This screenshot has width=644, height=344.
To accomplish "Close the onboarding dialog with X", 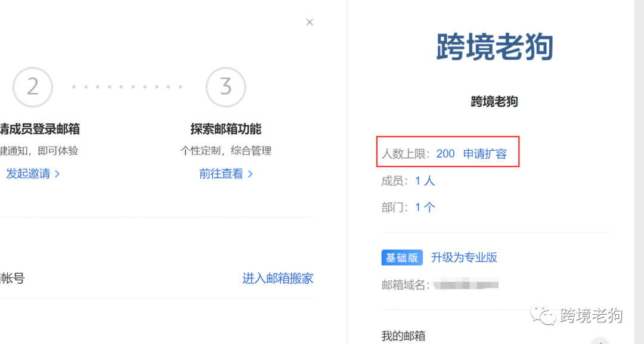I will (309, 22).
